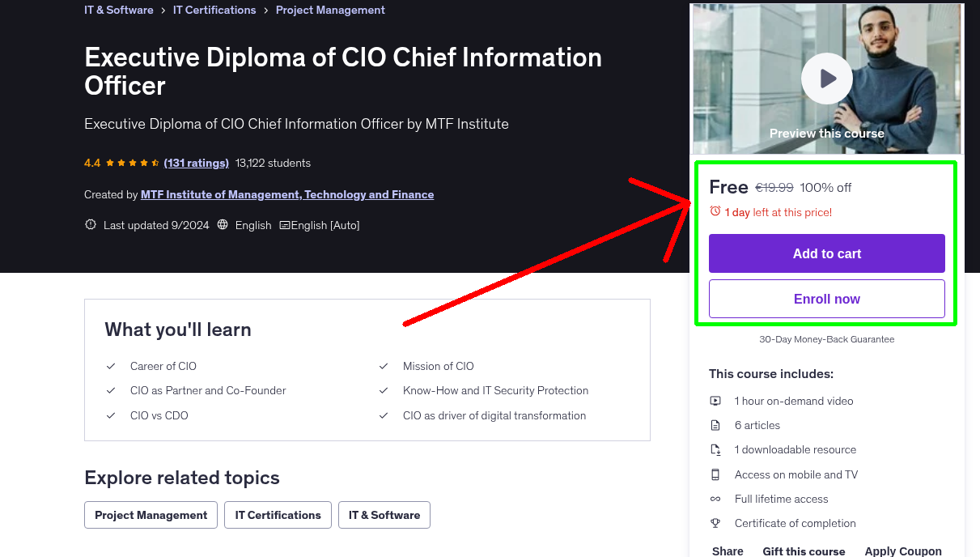Click 'Full lifetime access' text
This screenshot has width=980, height=557.
coord(782,499)
